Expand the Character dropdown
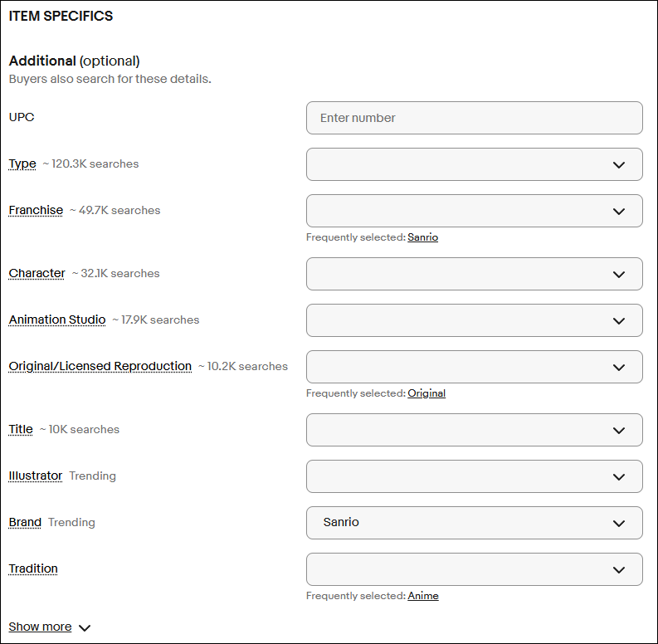This screenshot has width=658, height=644. 474,274
